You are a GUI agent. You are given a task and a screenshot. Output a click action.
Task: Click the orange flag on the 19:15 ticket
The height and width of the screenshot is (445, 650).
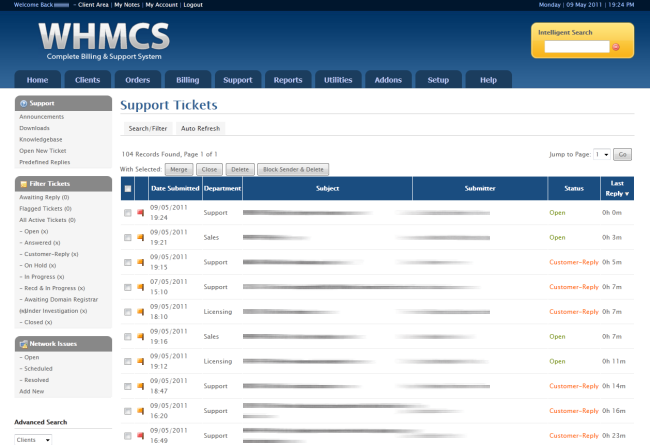click(141, 263)
